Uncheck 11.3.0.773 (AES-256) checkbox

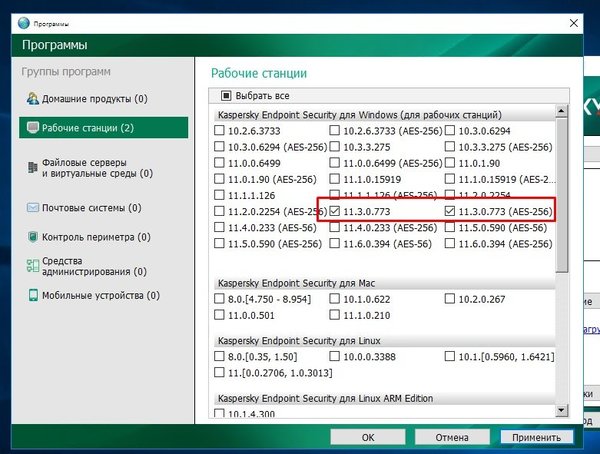[451, 211]
